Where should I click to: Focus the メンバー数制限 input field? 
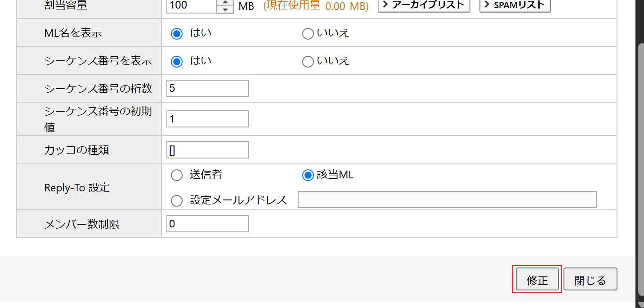207,224
